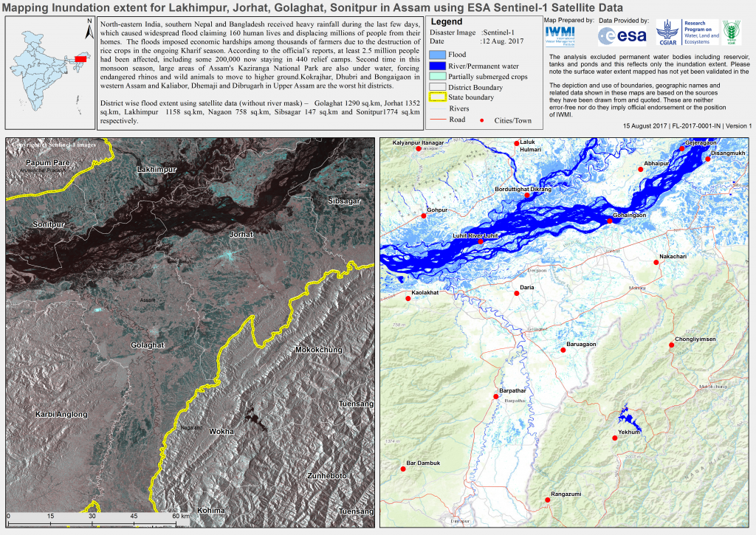Viewport: 756px width, 535px height.
Task: Toggle the Flood layer in the legend
Action: [437, 55]
